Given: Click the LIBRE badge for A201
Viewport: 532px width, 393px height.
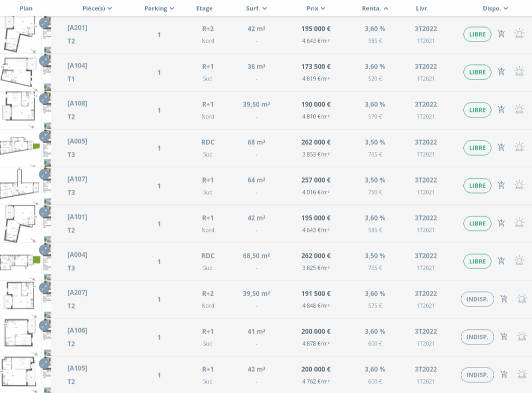Looking at the screenshot, I should (477, 34).
